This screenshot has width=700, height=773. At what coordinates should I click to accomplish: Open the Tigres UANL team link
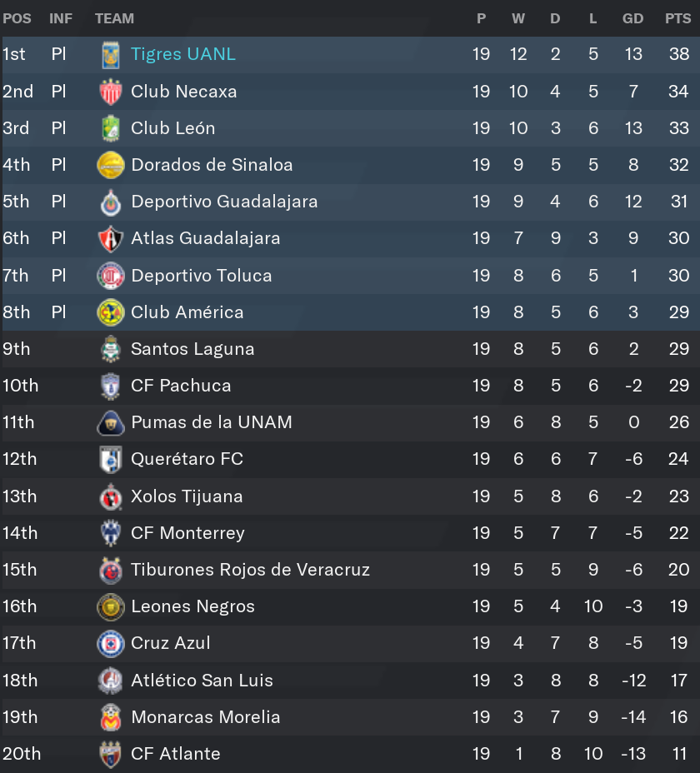pos(183,54)
